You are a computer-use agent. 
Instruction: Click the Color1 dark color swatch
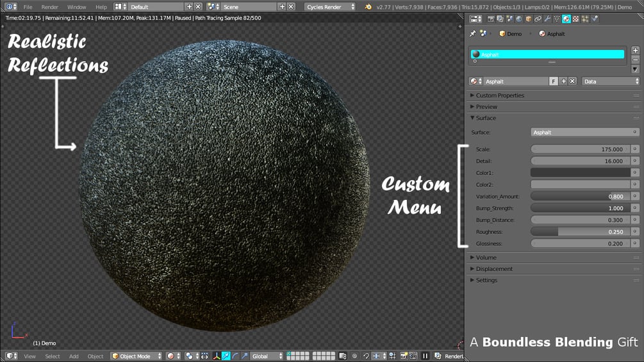[x=581, y=173]
